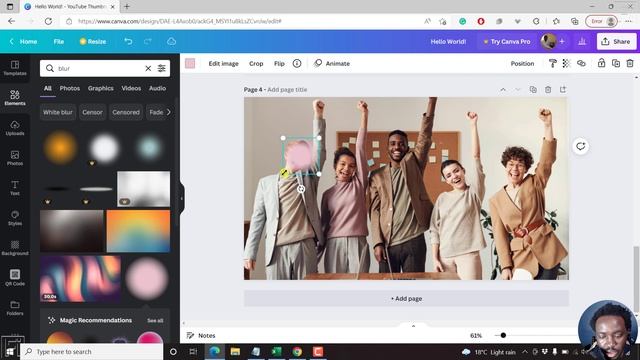Open the Photos sidebar panel
Screen dimensions: 640x360
click(x=15, y=158)
